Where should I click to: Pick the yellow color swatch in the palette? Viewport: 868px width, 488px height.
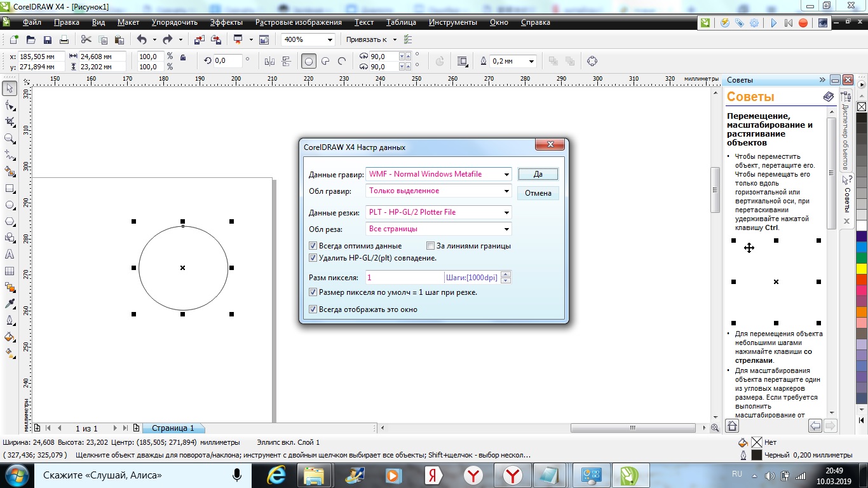pyautogui.click(x=862, y=268)
